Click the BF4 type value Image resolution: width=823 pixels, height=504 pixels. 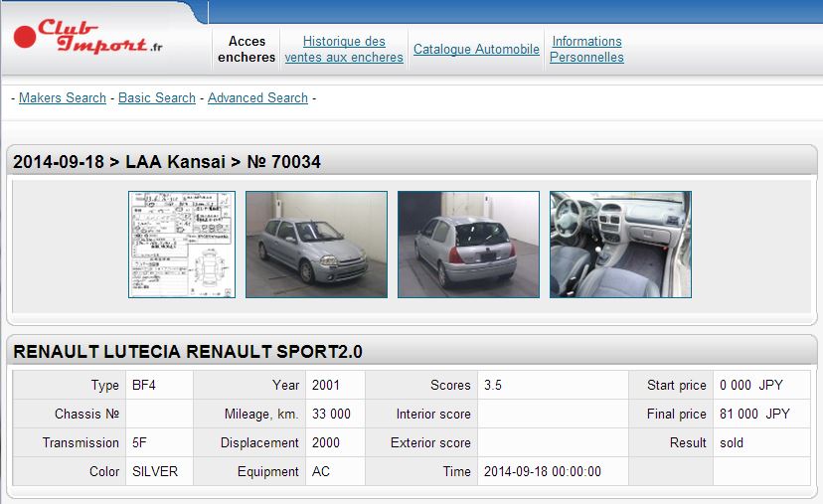point(145,385)
